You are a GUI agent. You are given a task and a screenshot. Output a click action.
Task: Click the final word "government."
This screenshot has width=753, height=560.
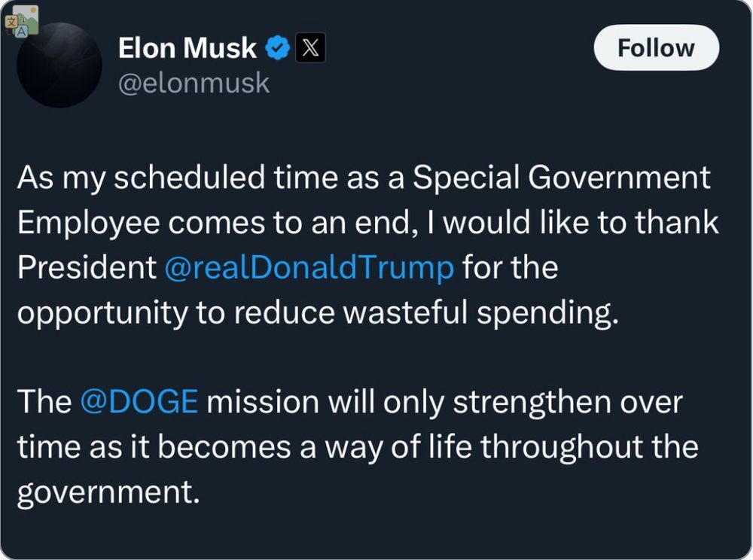coord(108,493)
